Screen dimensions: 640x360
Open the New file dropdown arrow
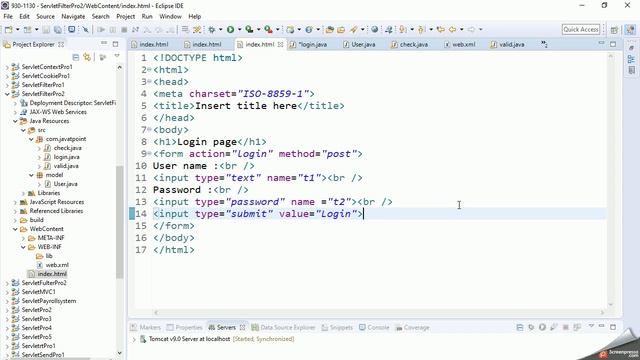[18, 29]
